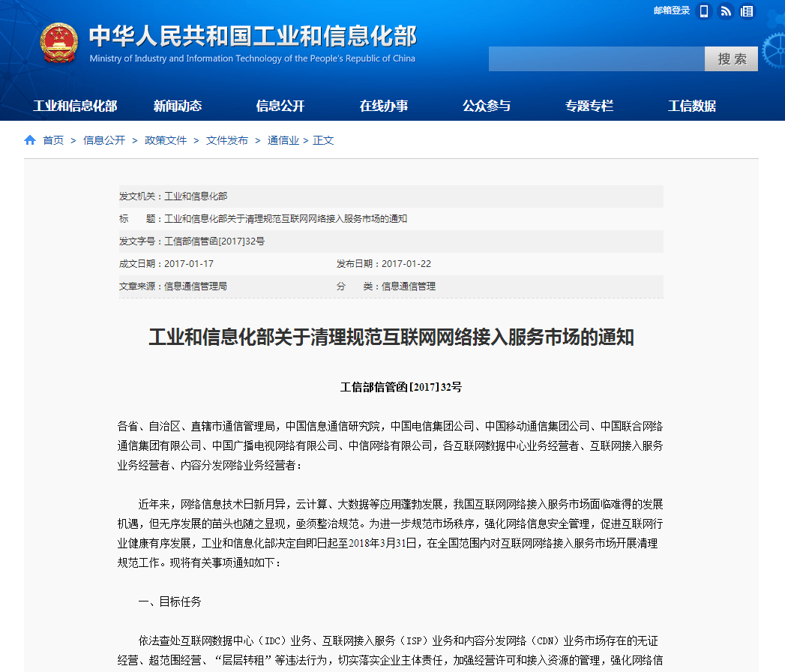Click 文件发布 breadcrumb link

click(x=227, y=140)
